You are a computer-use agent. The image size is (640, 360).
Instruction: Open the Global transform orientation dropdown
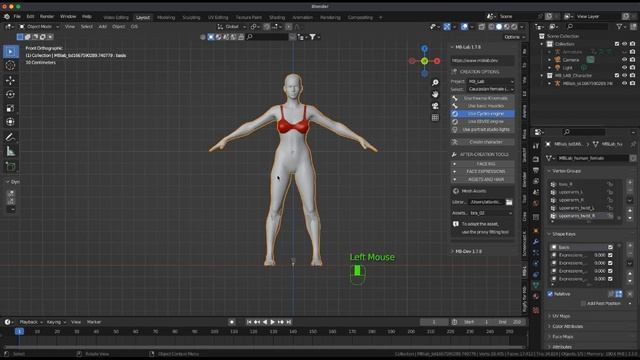coord(232,27)
